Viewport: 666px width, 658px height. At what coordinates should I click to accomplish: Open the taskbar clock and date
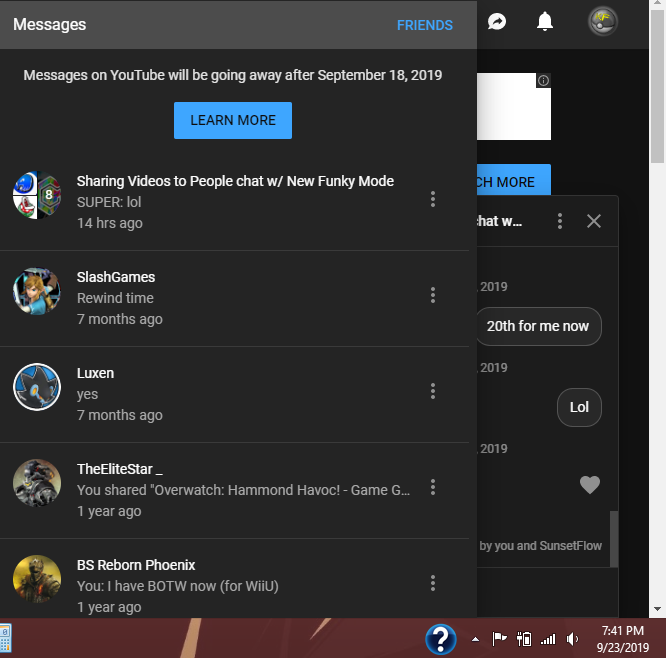(x=623, y=639)
